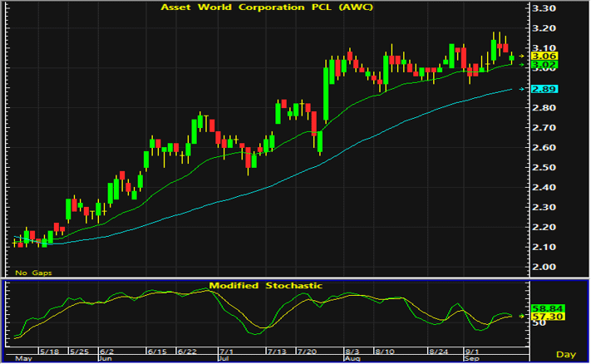Click the arrow marker next to 3.06
Viewport: 591px width, 364px height.
522,57
